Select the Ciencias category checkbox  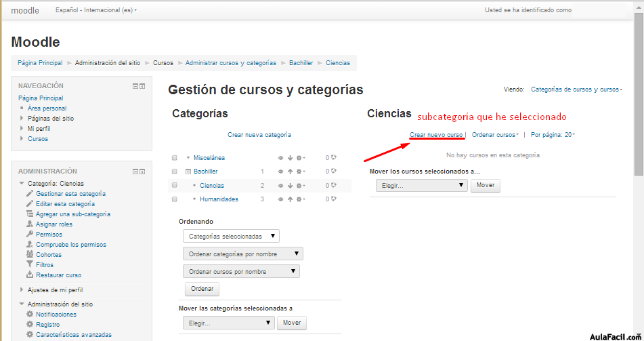pyautogui.click(x=175, y=186)
